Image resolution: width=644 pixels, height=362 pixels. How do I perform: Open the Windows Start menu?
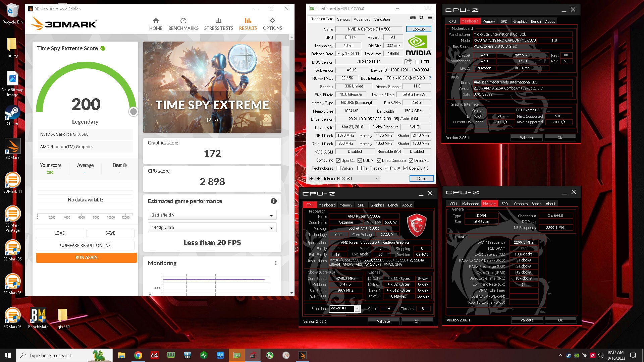click(x=8, y=355)
